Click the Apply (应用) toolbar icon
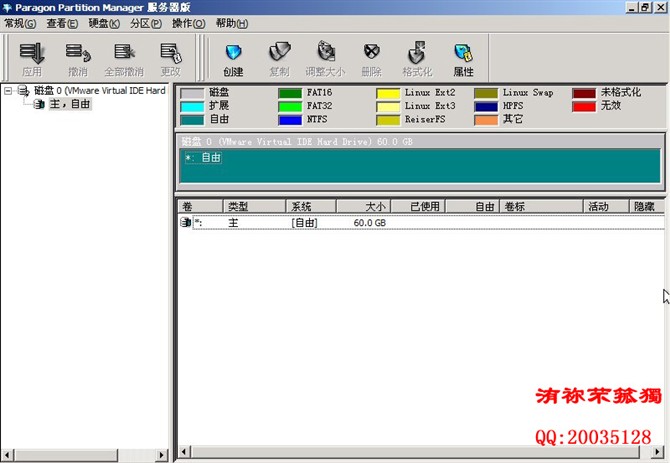The height and width of the screenshot is (463, 670). point(32,53)
